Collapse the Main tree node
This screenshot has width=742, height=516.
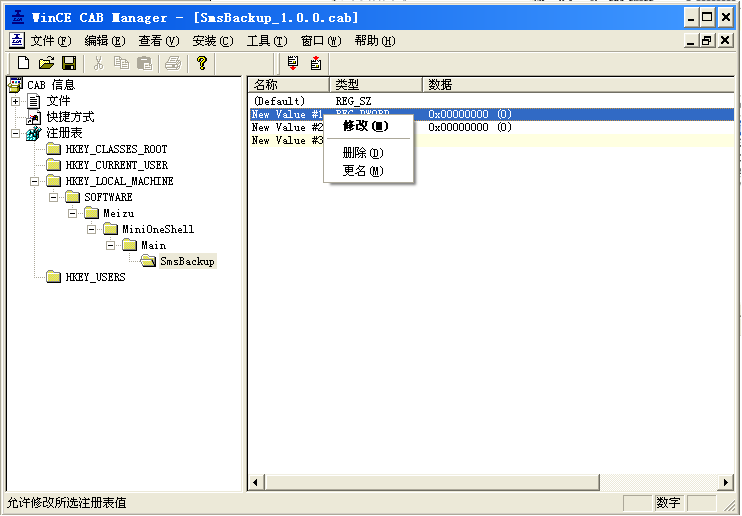pyautogui.click(x=110, y=246)
